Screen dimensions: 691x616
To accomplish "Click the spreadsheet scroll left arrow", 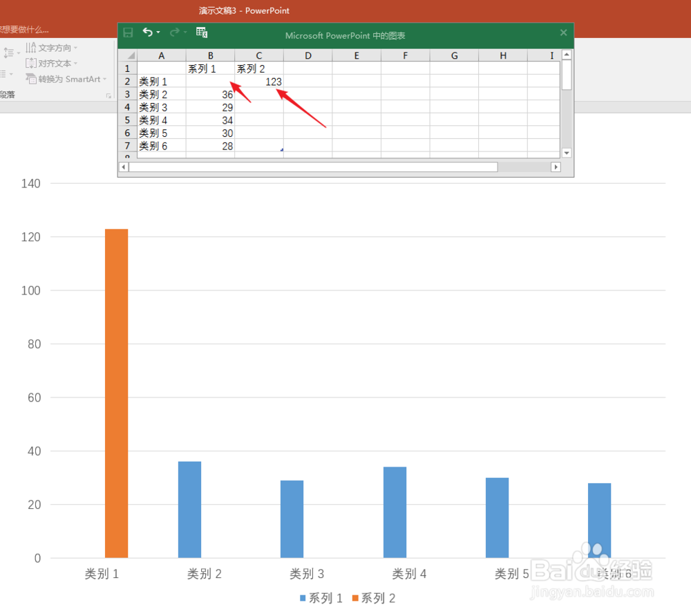I will 124,167.
